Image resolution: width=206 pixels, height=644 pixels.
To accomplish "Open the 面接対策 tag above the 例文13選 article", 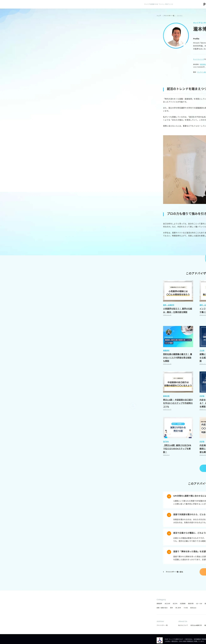I will (166, 396).
